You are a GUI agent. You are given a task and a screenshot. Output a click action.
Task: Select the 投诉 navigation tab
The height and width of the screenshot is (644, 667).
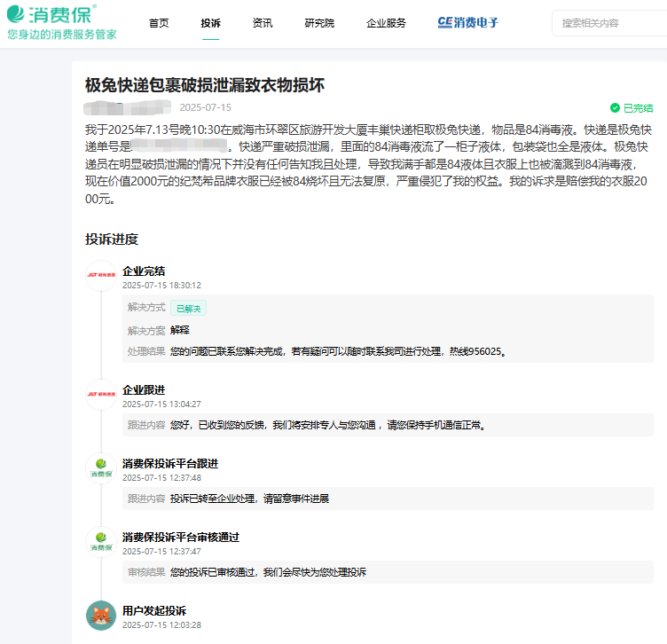(210, 23)
